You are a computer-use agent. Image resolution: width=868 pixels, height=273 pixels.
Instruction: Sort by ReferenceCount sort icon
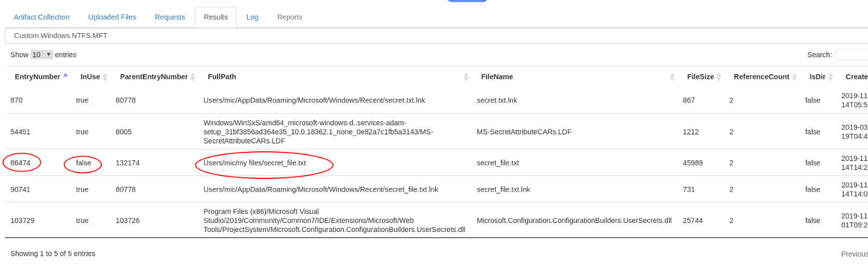pos(794,77)
